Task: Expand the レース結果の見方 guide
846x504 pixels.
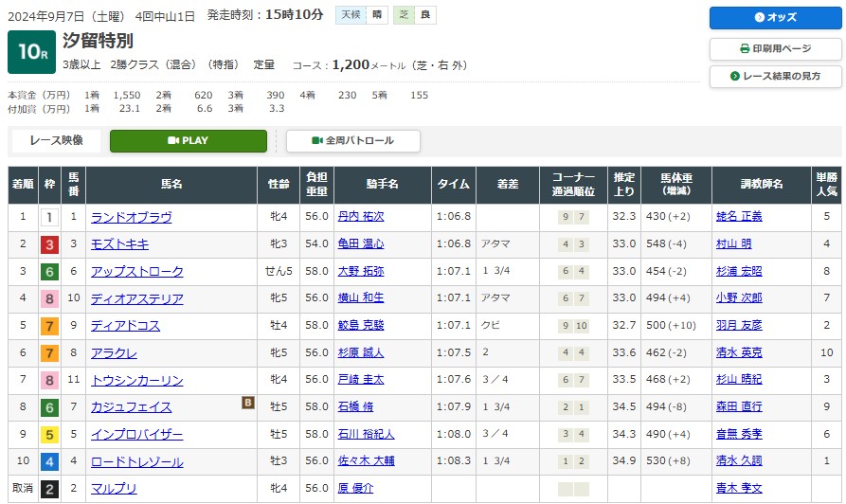Action: pos(775,77)
